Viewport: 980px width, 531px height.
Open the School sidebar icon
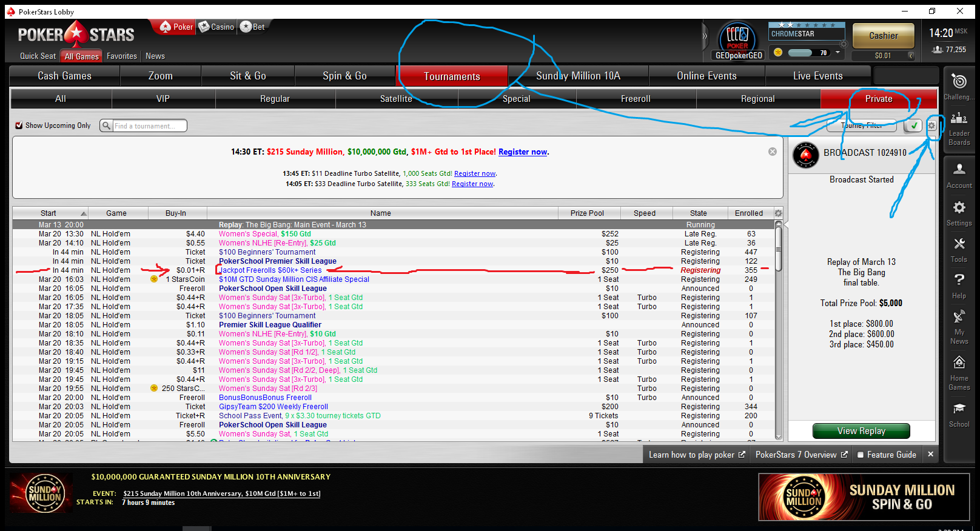click(959, 415)
